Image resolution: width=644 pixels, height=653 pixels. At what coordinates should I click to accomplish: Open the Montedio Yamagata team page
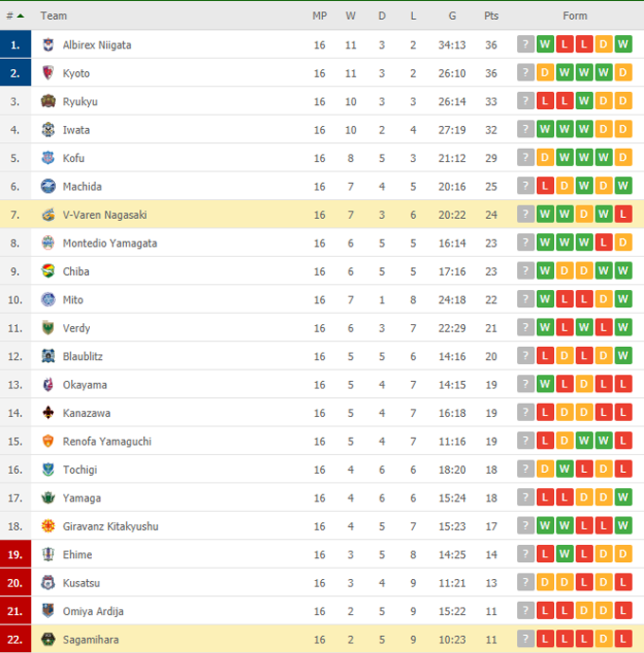click(110, 244)
